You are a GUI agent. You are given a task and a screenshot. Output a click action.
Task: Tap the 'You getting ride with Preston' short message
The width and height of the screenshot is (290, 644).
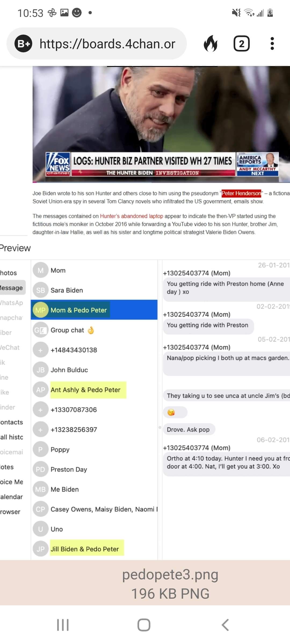(x=208, y=326)
